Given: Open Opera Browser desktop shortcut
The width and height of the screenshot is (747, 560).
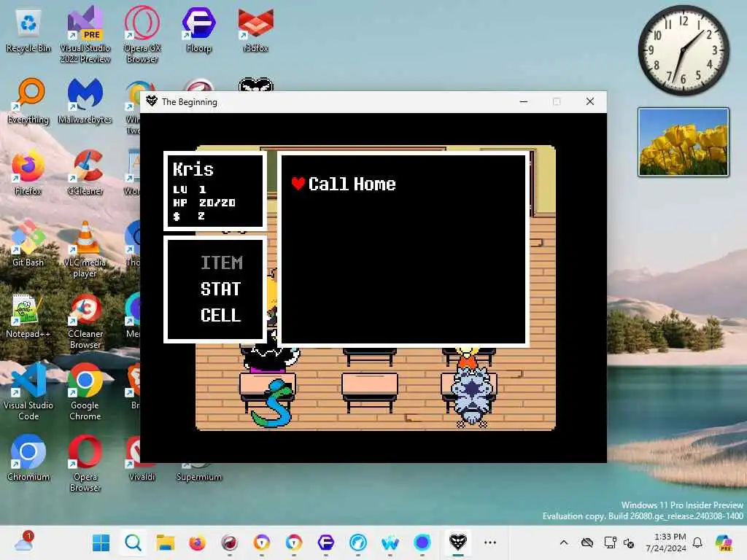Looking at the screenshot, I should [85, 464].
